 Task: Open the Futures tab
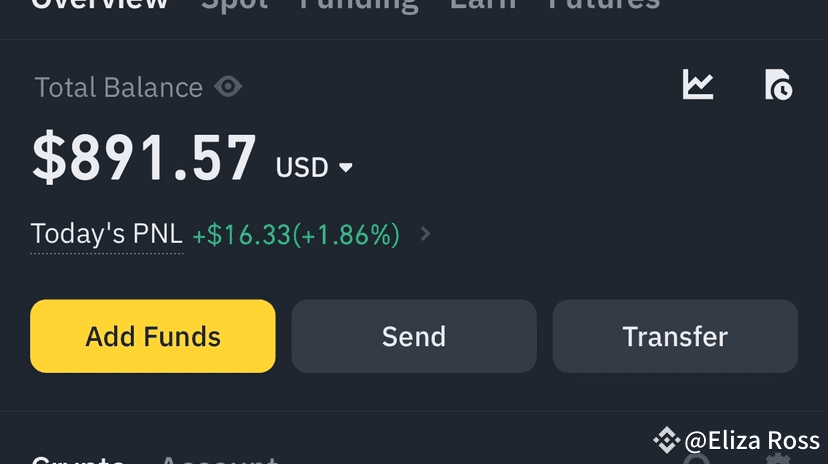point(604,4)
